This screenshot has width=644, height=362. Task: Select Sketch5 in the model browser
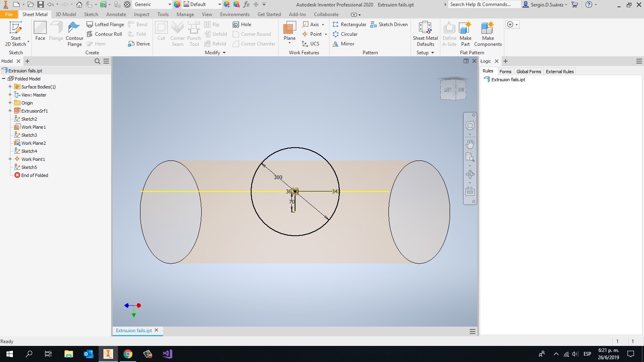pos(29,167)
